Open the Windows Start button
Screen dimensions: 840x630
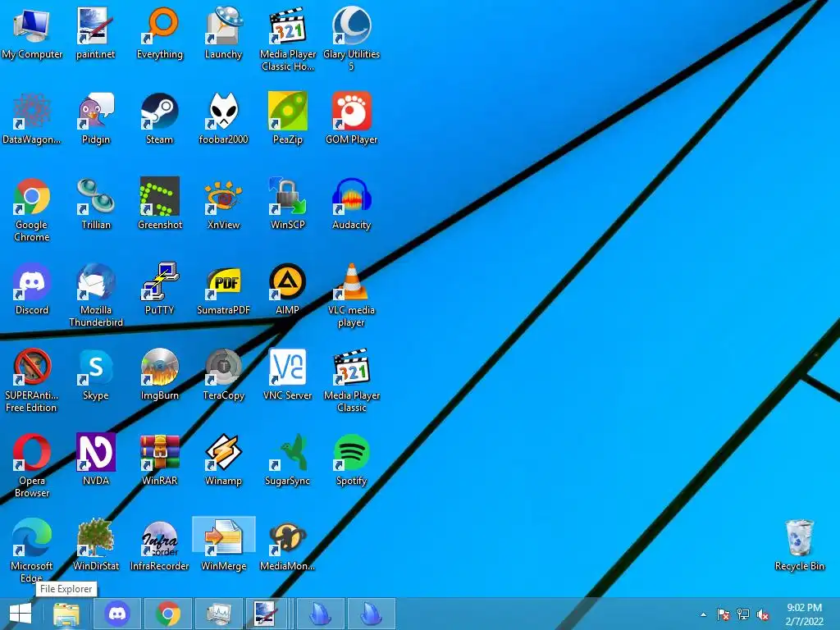click(x=21, y=614)
